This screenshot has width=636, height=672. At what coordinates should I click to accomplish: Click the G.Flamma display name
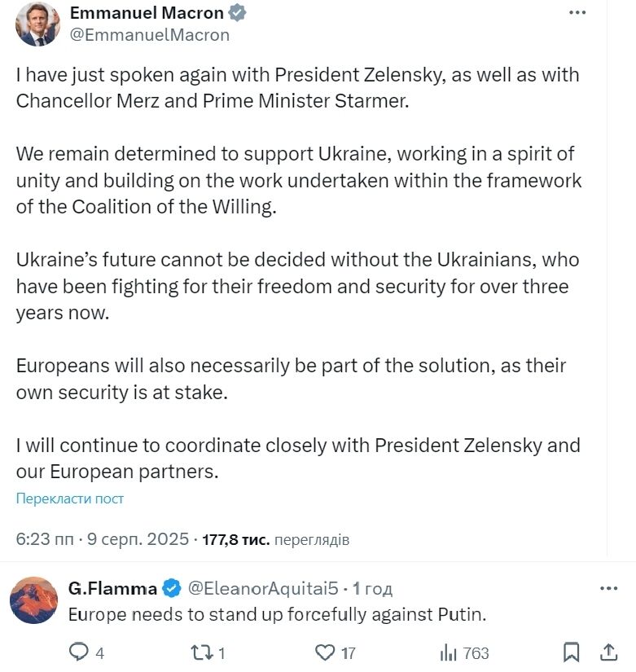click(112, 588)
